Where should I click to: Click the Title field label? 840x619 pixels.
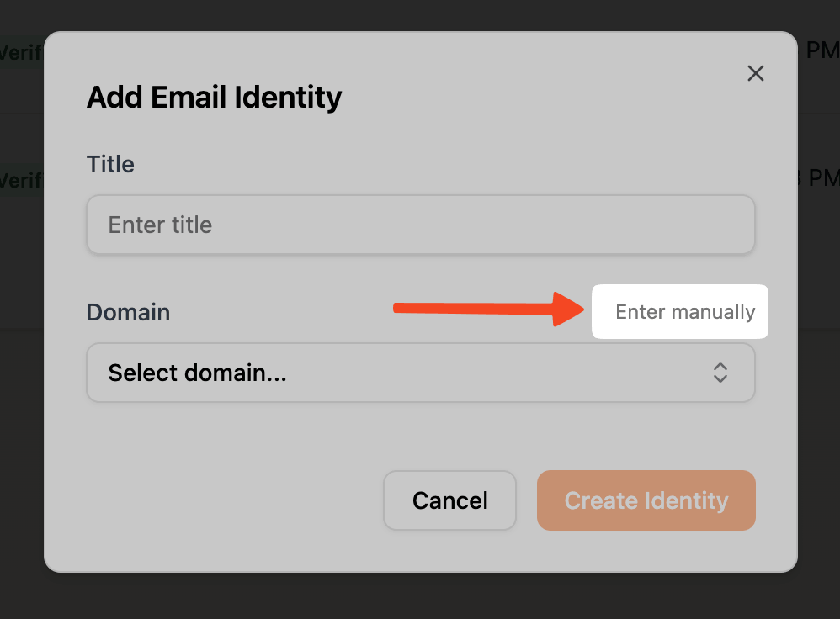(110, 164)
